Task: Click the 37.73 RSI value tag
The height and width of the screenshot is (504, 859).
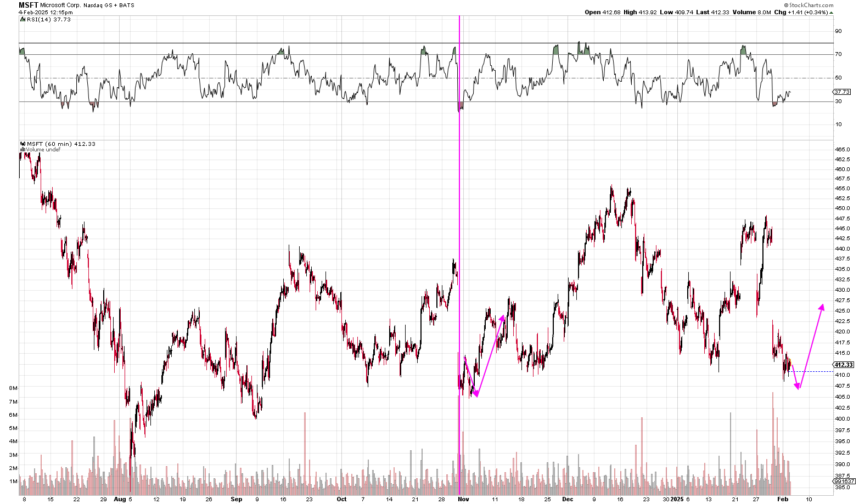Action: 842,92
